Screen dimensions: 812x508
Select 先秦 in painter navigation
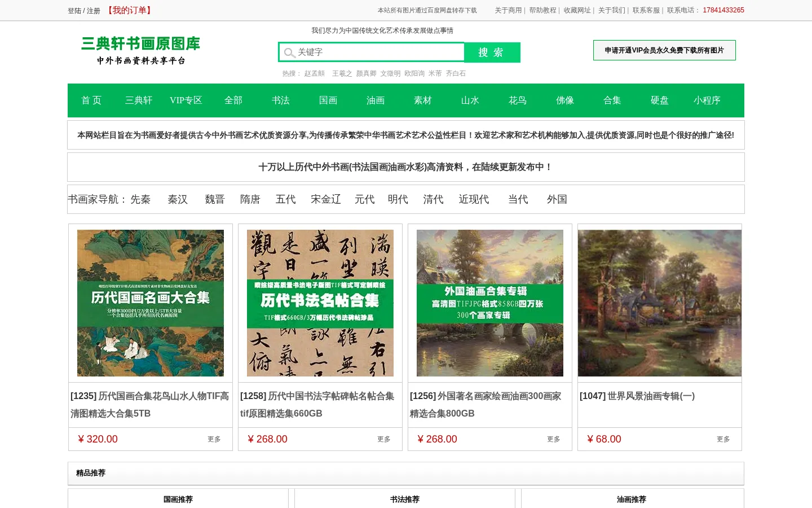tap(140, 199)
